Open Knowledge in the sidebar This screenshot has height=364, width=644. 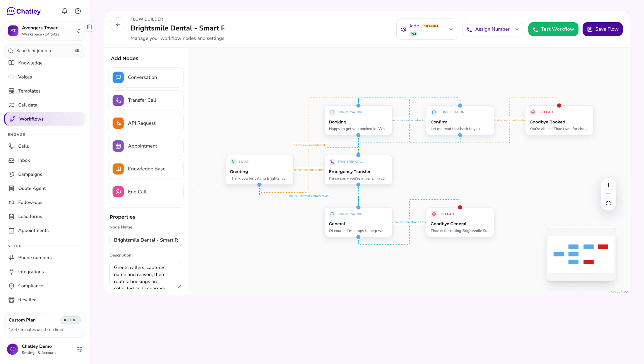pos(45,63)
